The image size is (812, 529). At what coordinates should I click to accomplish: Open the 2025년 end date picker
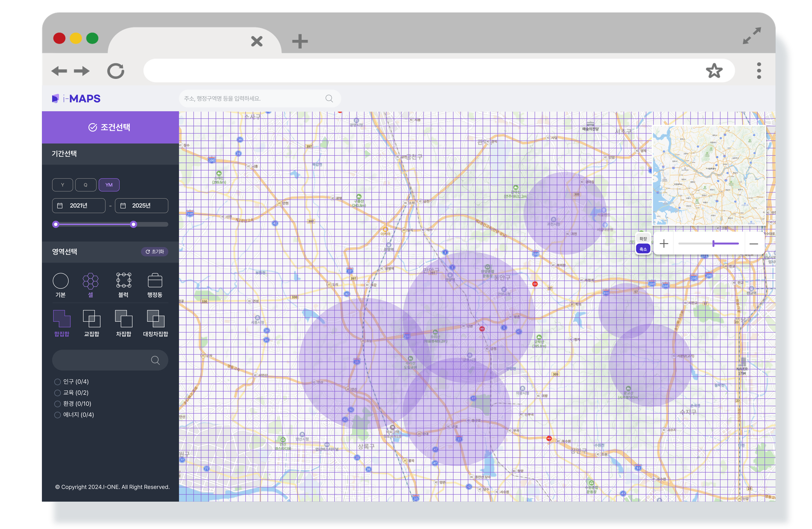pos(141,206)
